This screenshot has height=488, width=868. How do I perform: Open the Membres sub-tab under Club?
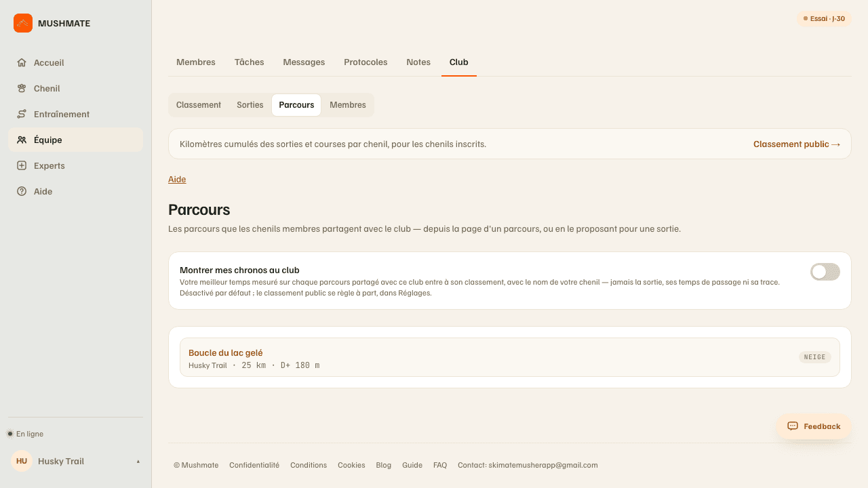[348, 105]
